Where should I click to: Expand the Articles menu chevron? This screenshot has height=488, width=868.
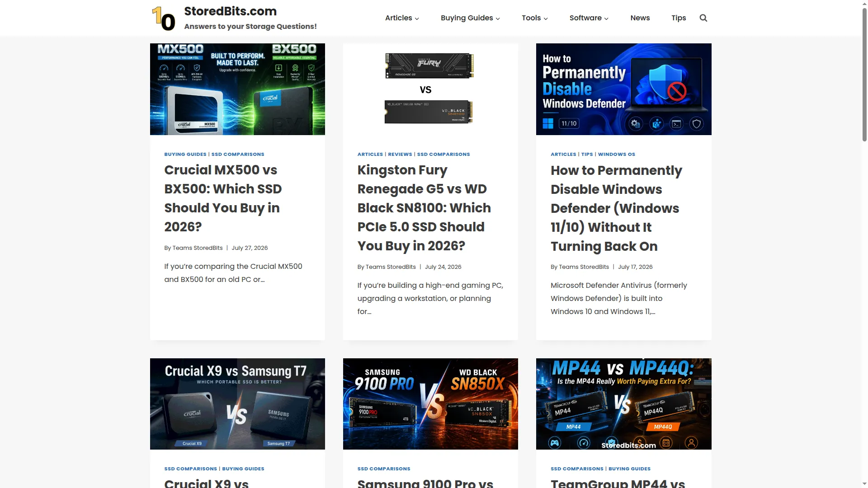(x=417, y=19)
